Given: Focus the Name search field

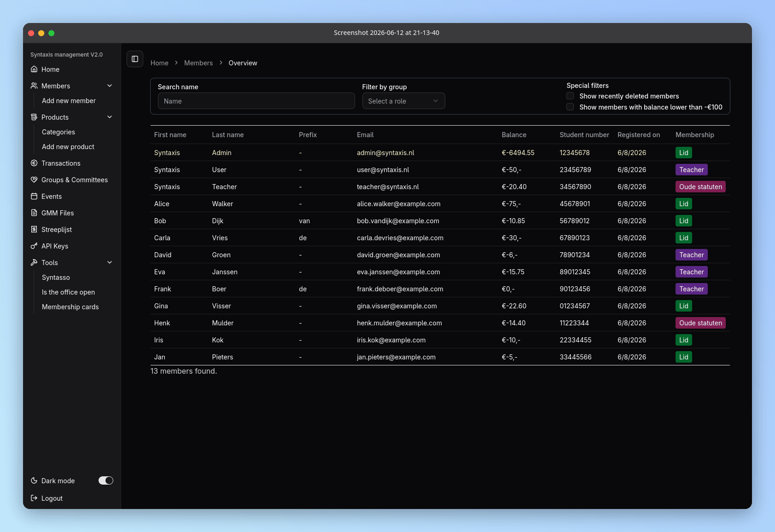Looking at the screenshot, I should click(256, 101).
